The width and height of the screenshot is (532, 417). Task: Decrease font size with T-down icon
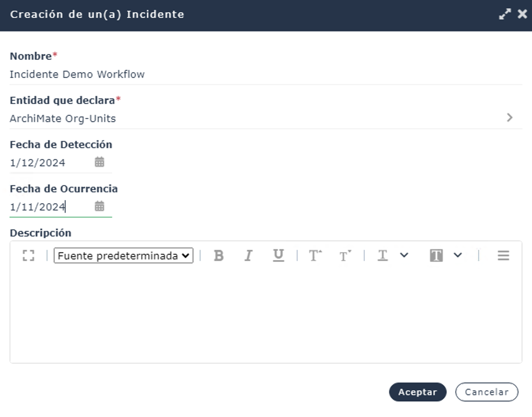(345, 255)
